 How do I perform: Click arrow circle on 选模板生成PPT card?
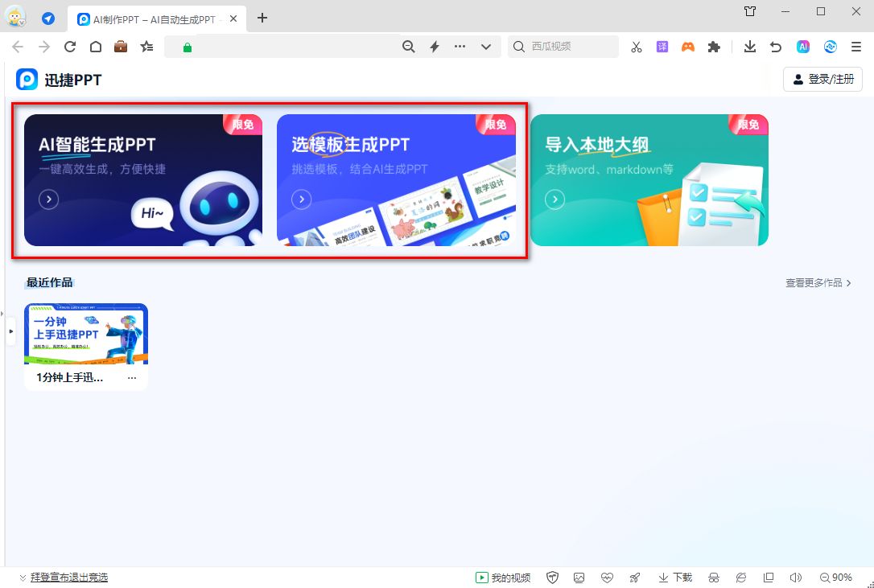coord(302,199)
